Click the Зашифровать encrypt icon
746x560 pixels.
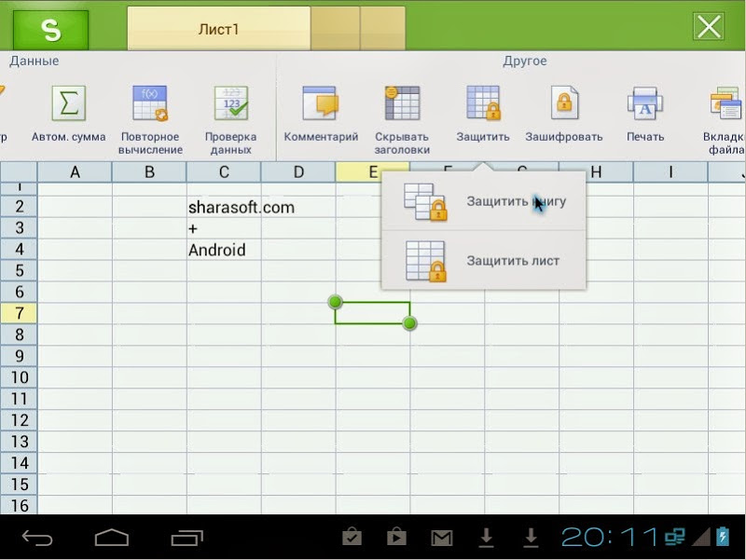pyautogui.click(x=564, y=103)
